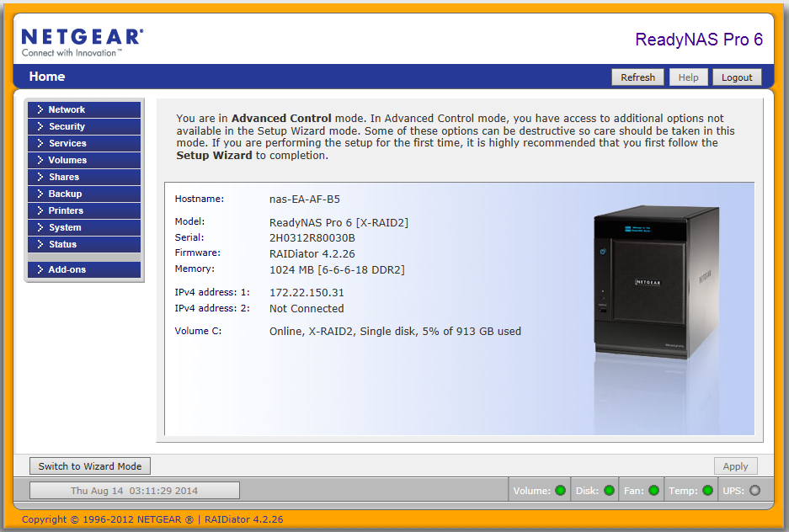Open the Volumes menu

click(84, 160)
